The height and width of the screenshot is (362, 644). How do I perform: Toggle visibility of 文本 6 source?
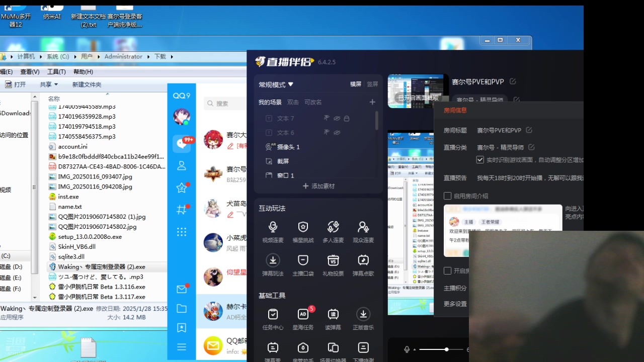[x=337, y=133]
